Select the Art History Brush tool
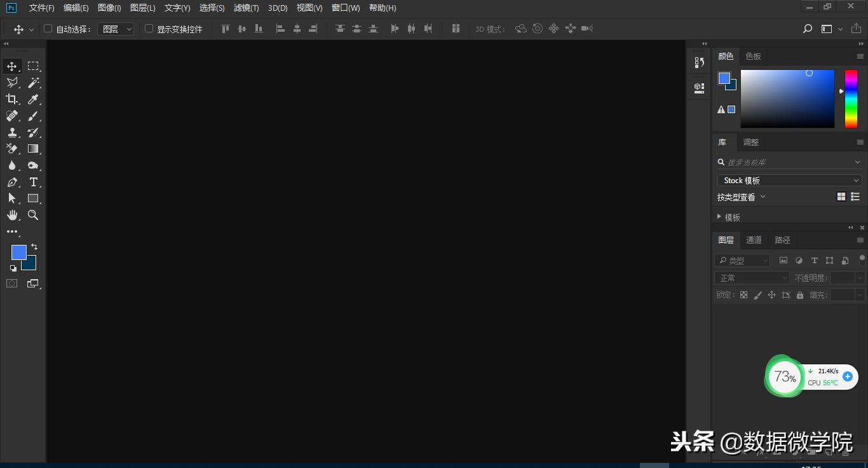The height and width of the screenshot is (468, 868). [x=33, y=132]
